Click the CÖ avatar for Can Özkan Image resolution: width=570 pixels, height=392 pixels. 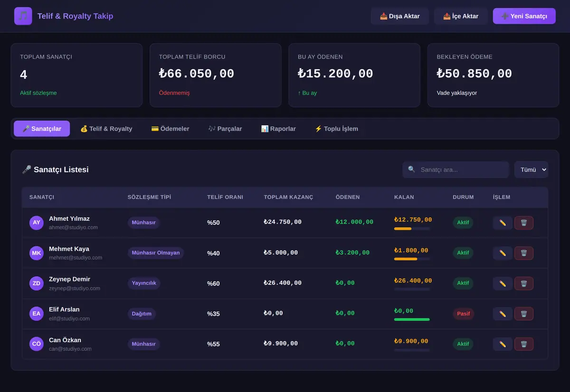(x=37, y=344)
